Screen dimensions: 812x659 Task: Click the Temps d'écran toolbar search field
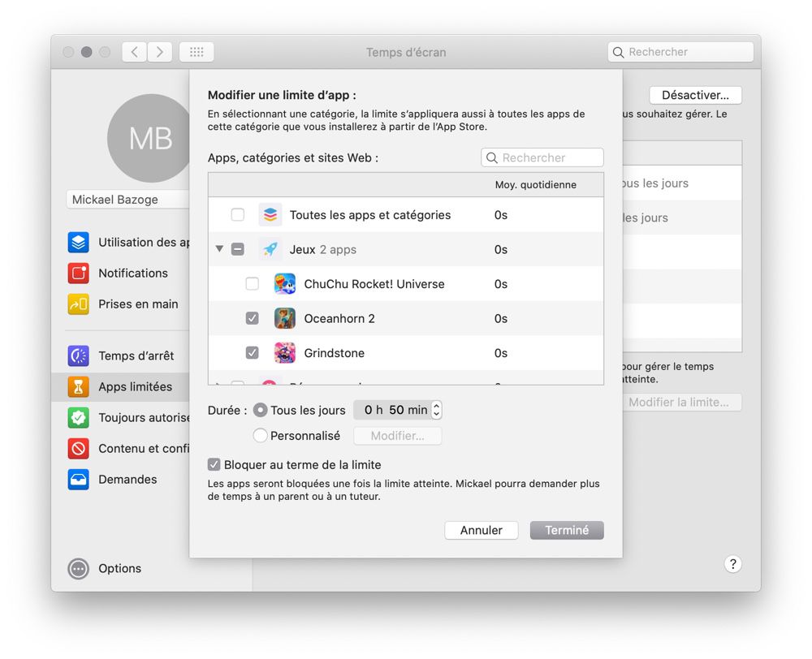[680, 52]
